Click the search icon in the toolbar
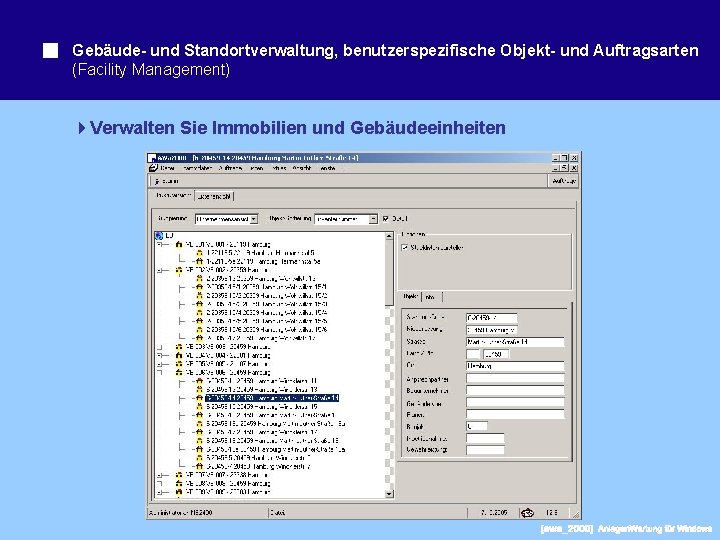The image size is (720, 540). (158, 181)
